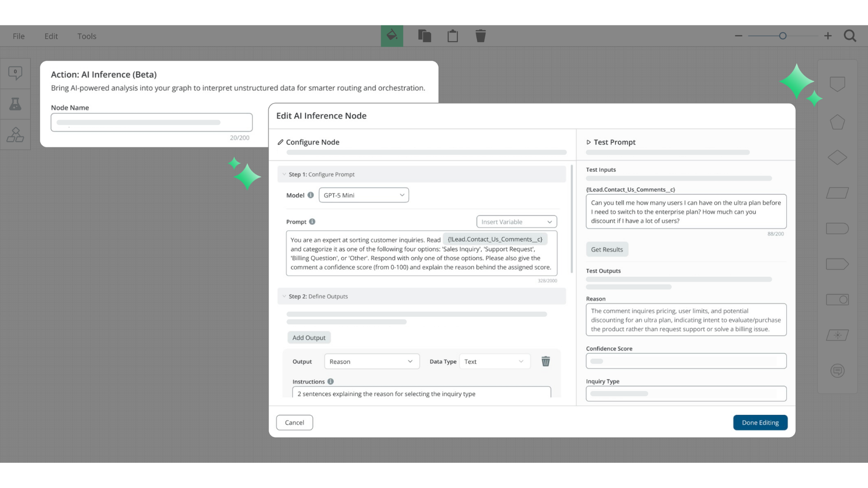
Task: Open the GPT-5 Mini model dropdown
Action: click(364, 195)
